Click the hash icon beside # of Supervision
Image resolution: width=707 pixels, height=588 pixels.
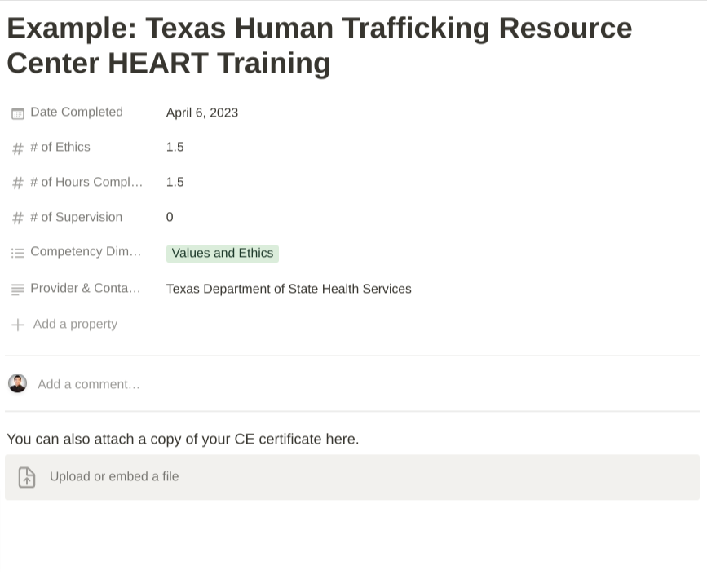pyautogui.click(x=18, y=219)
